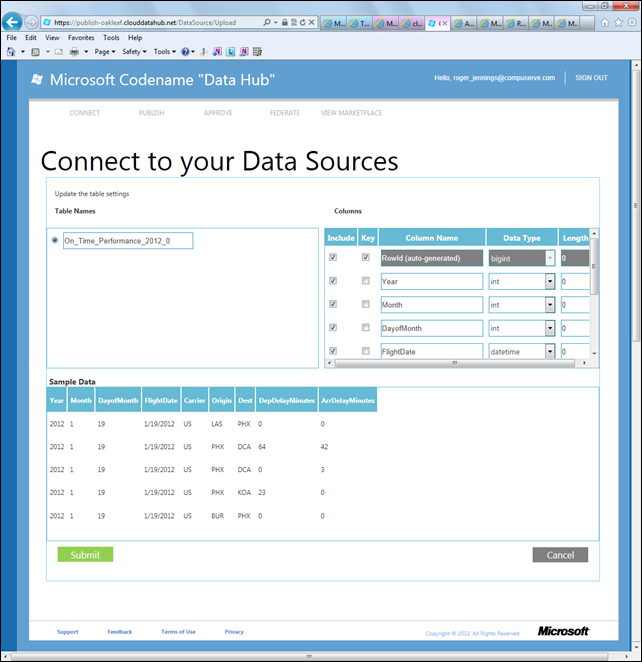Open the Favorites menu
This screenshot has width=642, height=662.
tap(81, 38)
